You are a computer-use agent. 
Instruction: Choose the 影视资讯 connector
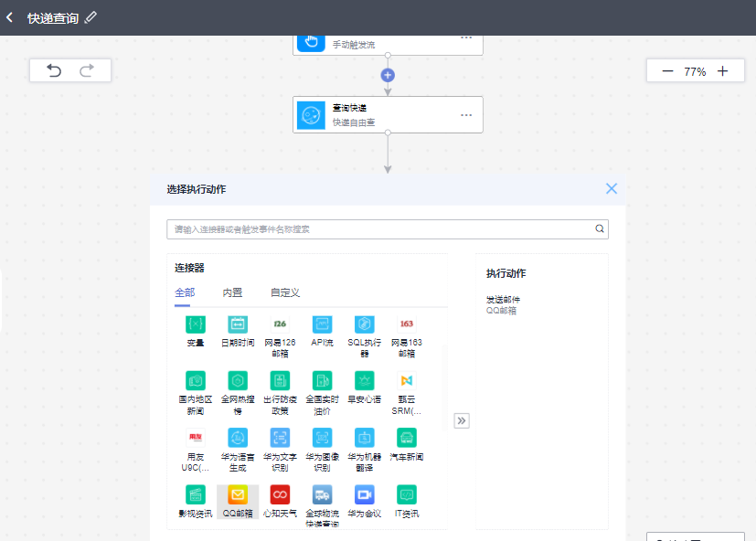coord(196,502)
